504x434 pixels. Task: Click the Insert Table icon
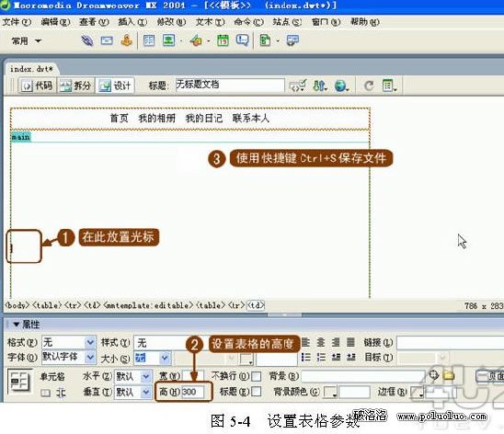(149, 40)
